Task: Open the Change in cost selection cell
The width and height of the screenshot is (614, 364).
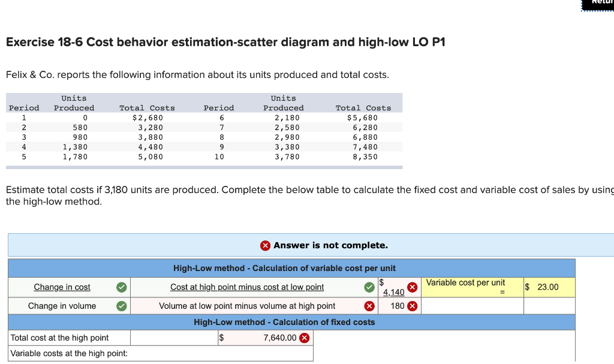Action: coord(62,287)
